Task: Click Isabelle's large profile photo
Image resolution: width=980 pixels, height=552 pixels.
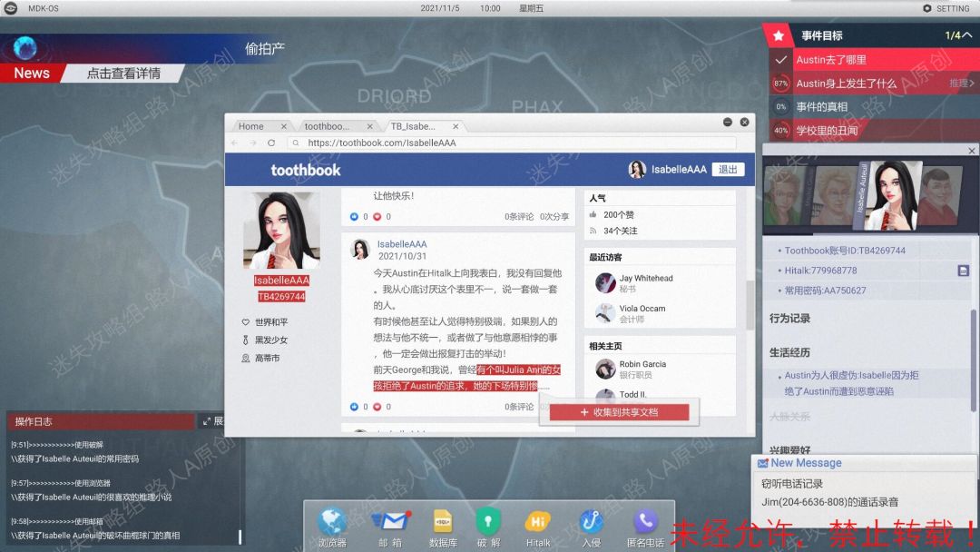Action: (x=281, y=230)
